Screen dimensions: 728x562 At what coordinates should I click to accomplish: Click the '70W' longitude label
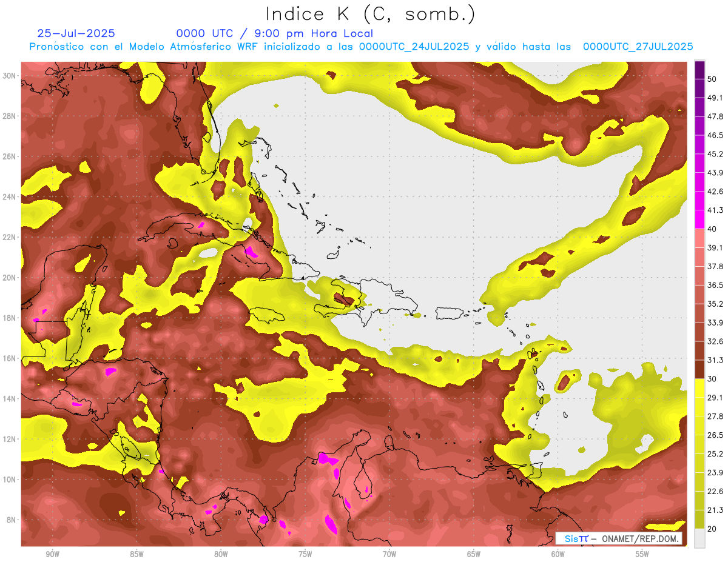tap(389, 554)
